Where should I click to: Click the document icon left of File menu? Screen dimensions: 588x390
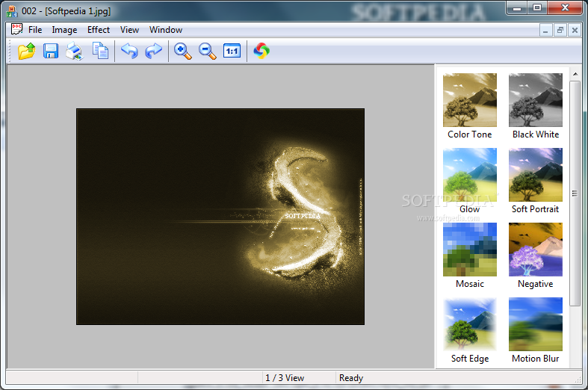(16, 29)
